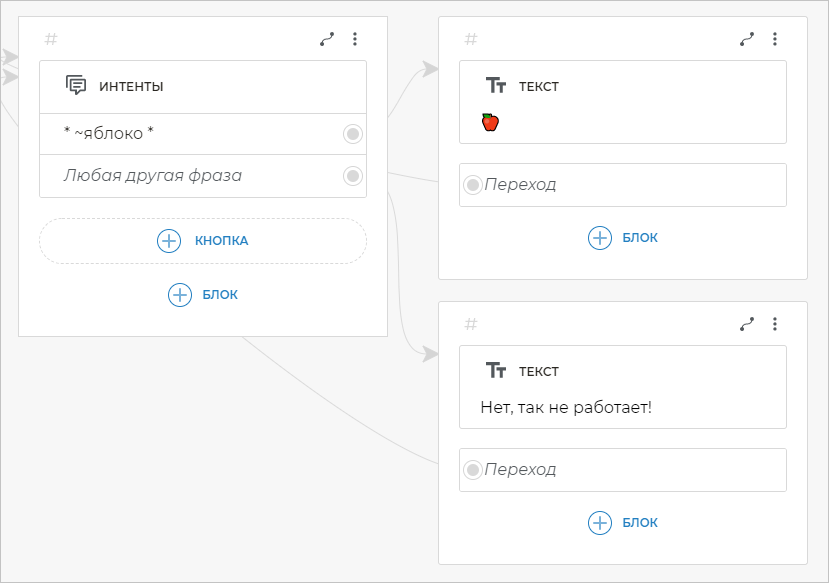Image resolution: width=829 pixels, height=583 pixels.
Task: Click the Тт text icon in the bottom card
Action: pyautogui.click(x=496, y=371)
